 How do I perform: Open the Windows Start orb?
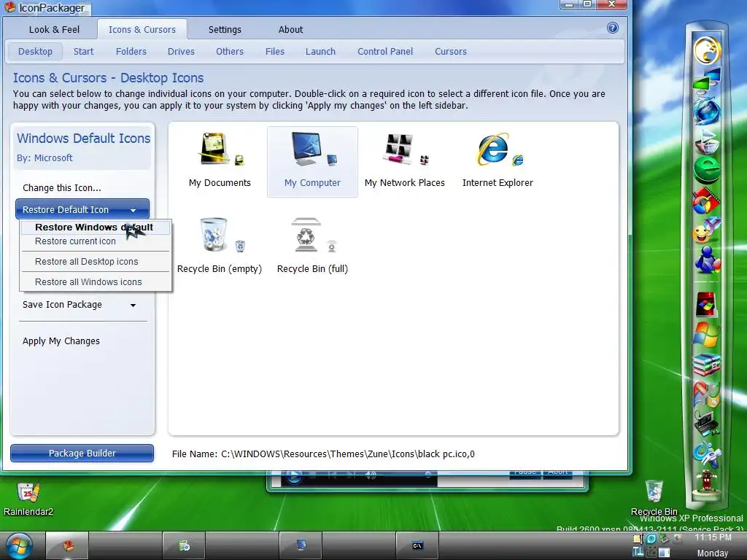click(19, 545)
